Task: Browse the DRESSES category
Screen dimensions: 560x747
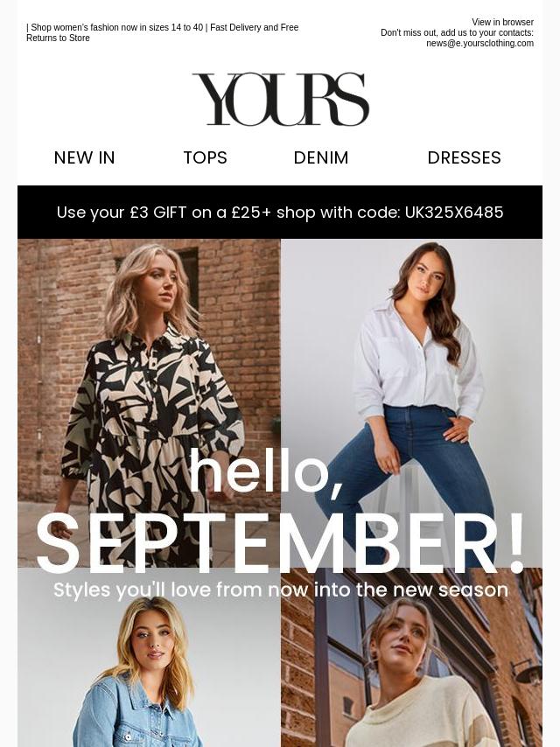Action: pos(465,157)
